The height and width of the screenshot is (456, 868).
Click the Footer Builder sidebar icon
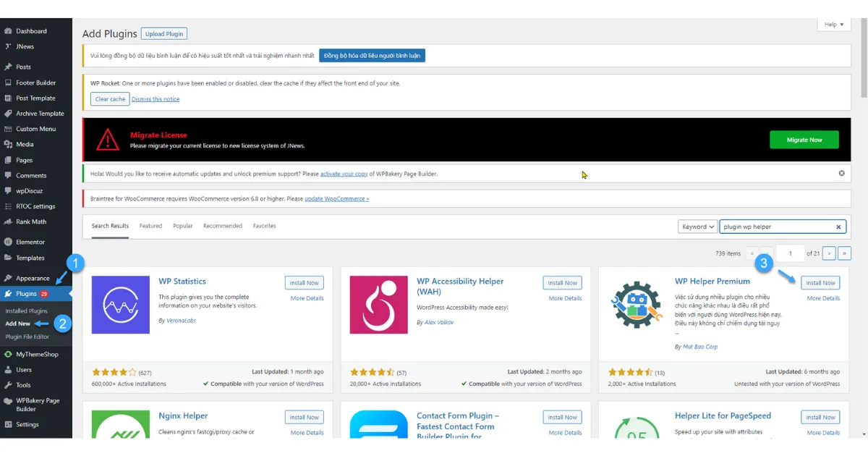[x=8, y=83]
